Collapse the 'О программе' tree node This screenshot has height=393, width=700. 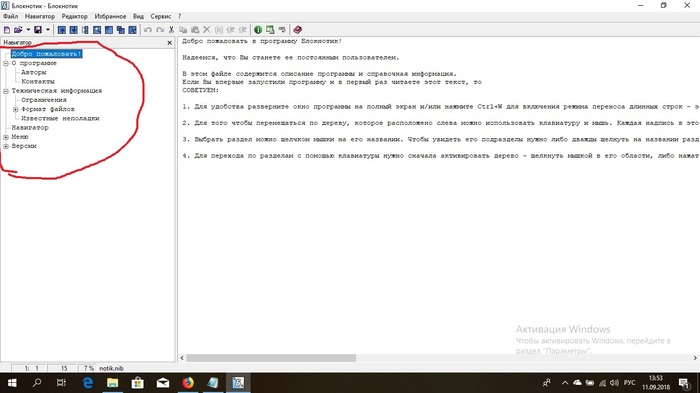pos(6,63)
